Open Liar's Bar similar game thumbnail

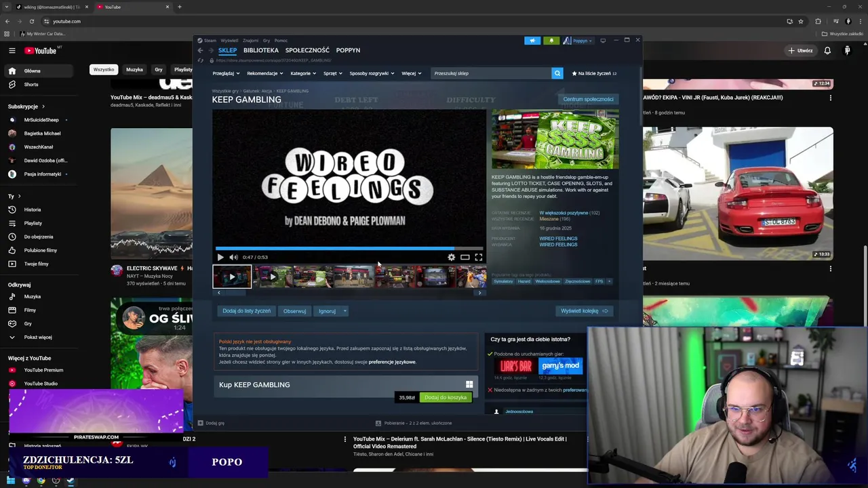click(515, 366)
